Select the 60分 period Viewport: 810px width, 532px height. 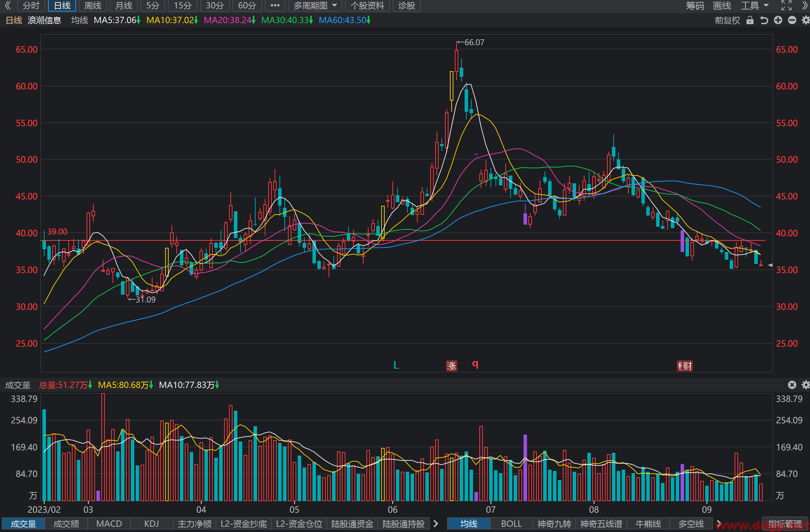click(x=247, y=6)
